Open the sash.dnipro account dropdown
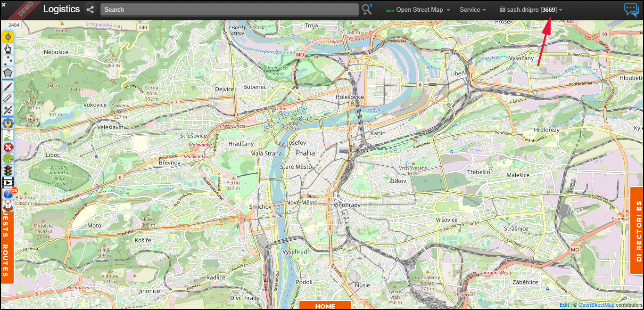Screen dimensions: 644x310 pos(530,9)
